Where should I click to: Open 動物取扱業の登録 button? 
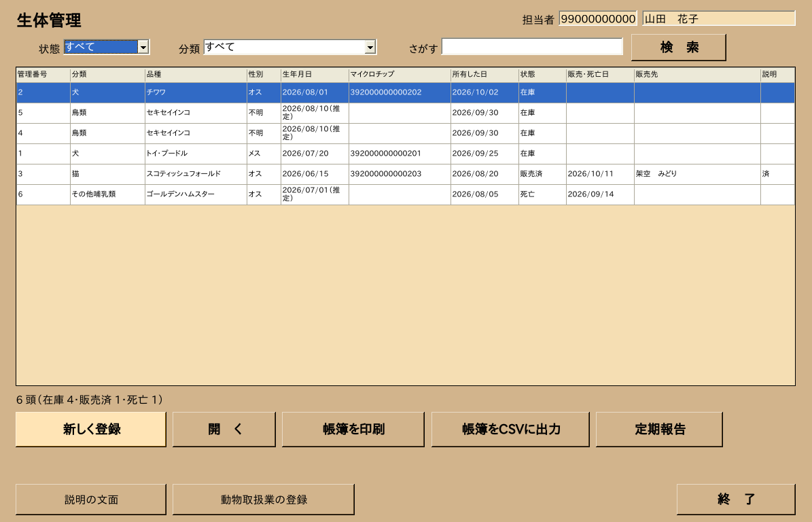tap(264, 500)
